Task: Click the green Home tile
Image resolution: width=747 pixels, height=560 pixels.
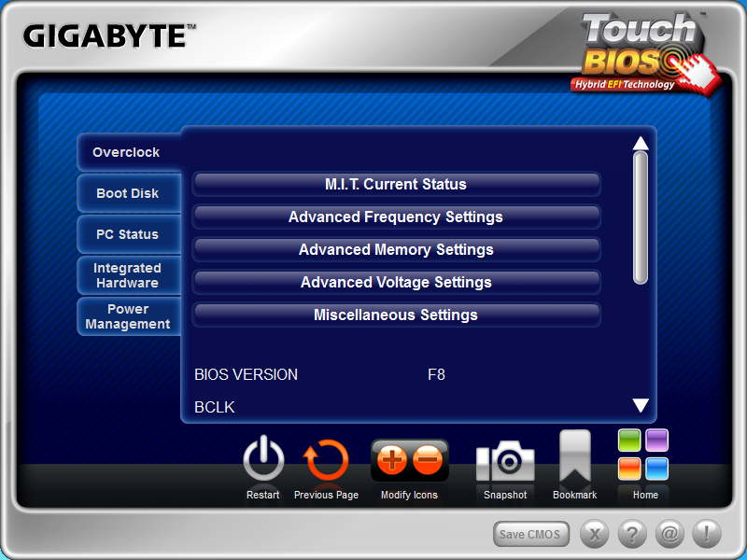Action: pos(629,440)
